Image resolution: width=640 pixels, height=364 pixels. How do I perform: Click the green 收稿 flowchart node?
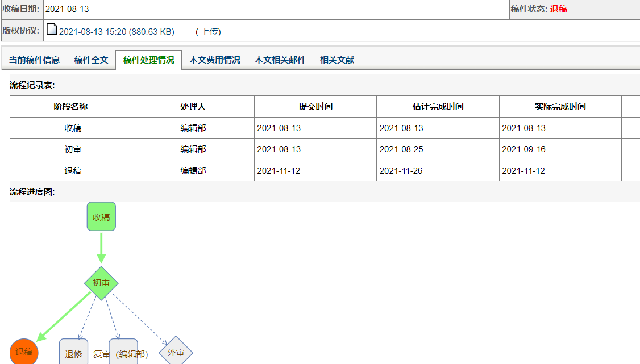(x=101, y=217)
